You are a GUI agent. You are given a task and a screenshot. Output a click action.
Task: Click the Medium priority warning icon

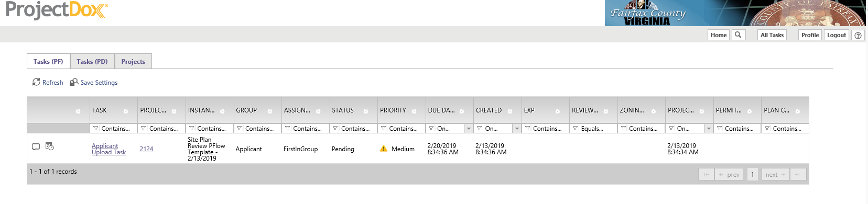point(384,149)
